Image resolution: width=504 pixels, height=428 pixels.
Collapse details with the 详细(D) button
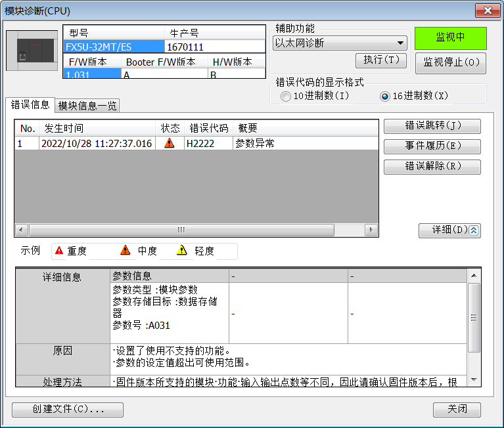[449, 230]
